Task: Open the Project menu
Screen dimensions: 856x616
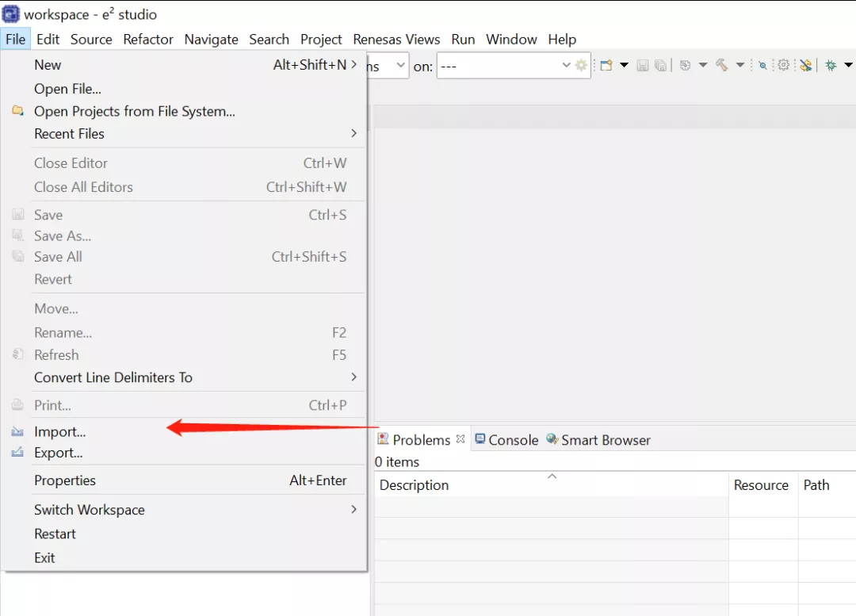Action: 321,40
